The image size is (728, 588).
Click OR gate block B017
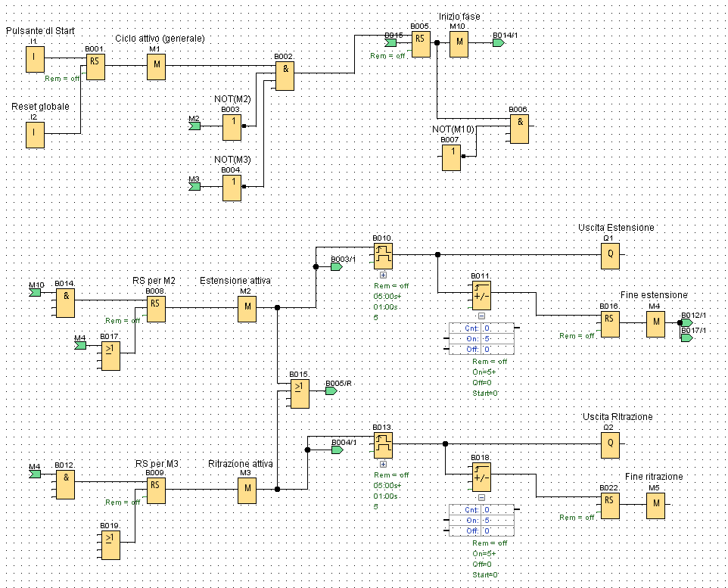click(110, 356)
